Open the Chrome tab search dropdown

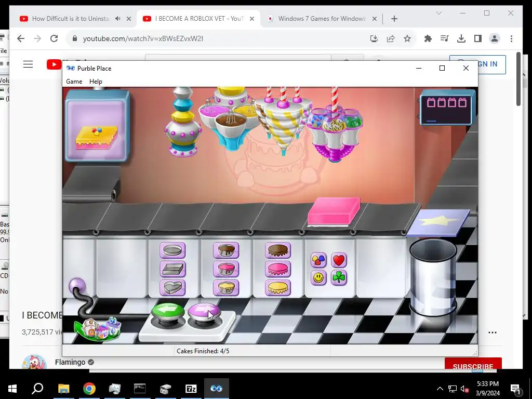[x=438, y=13]
